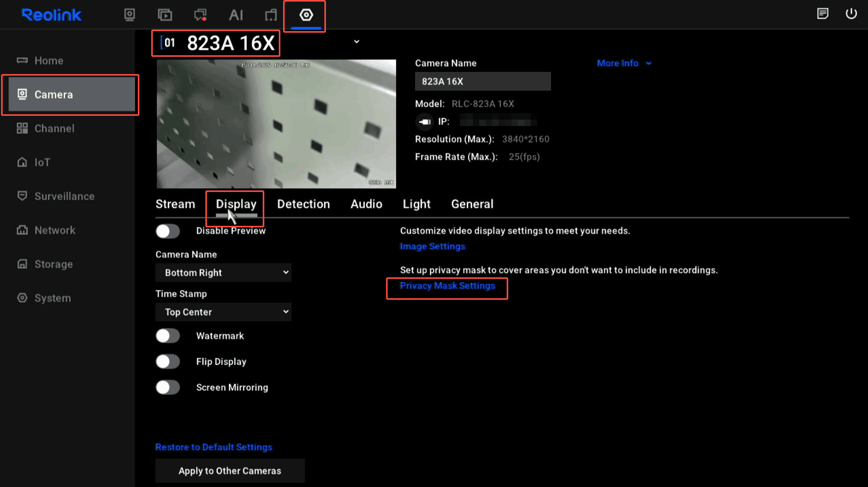
Task: Switch to the Display tab
Action: pyautogui.click(x=236, y=204)
